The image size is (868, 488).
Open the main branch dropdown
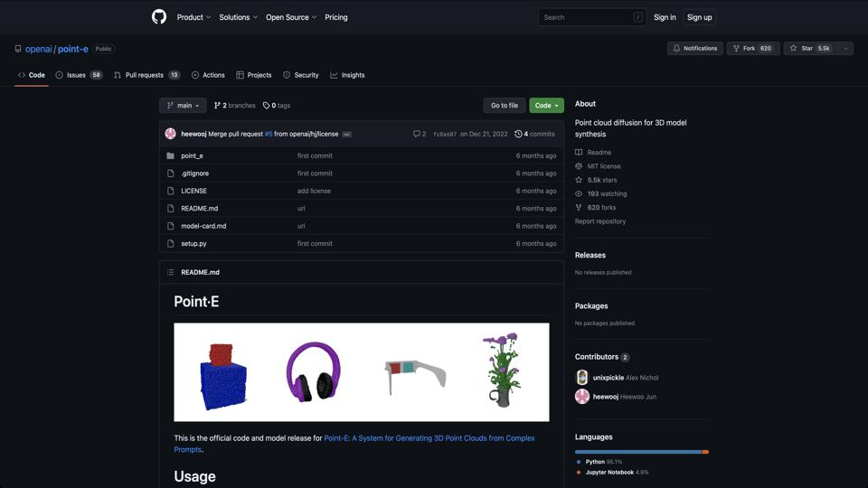click(183, 106)
